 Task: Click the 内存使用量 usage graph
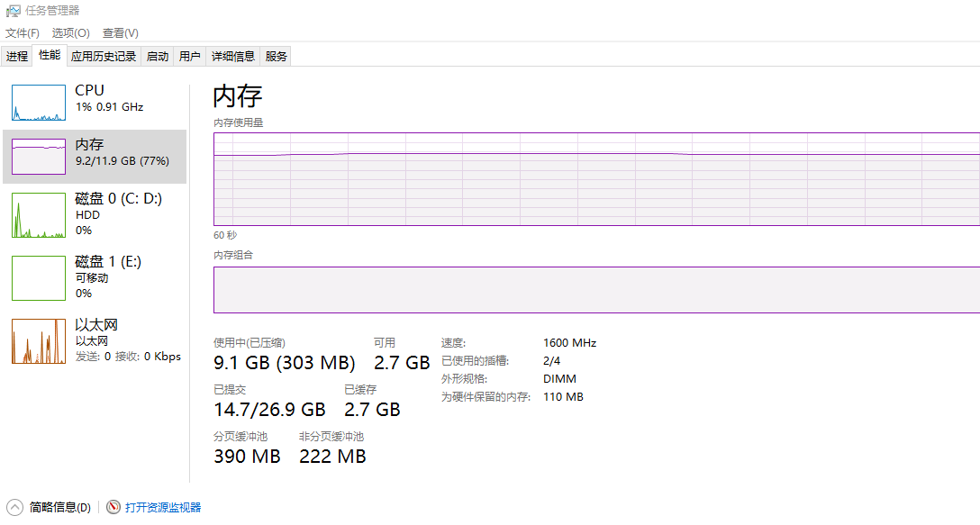597,178
